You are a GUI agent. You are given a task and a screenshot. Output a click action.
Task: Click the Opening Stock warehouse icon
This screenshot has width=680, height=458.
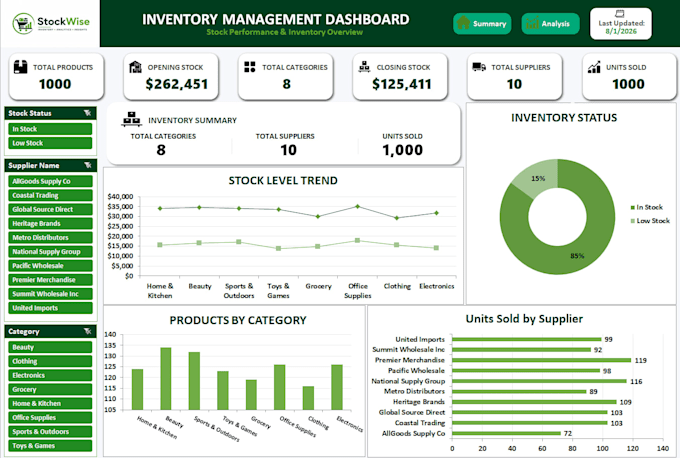135,67
